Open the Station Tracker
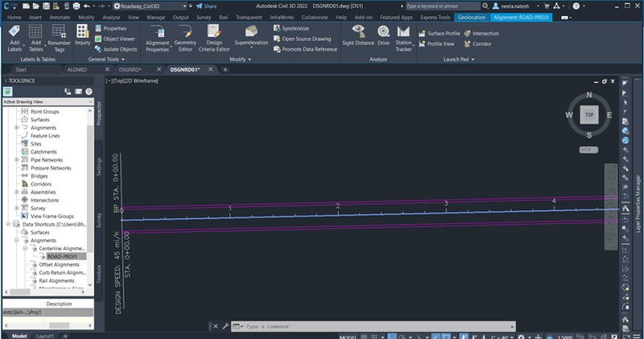Image resolution: width=644 pixels, height=339 pixels. 403,38
